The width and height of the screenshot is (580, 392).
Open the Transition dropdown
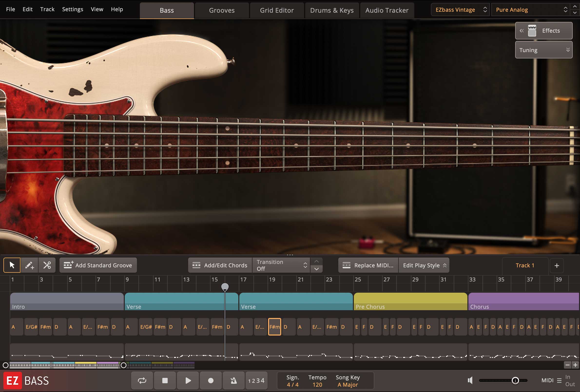point(281,265)
